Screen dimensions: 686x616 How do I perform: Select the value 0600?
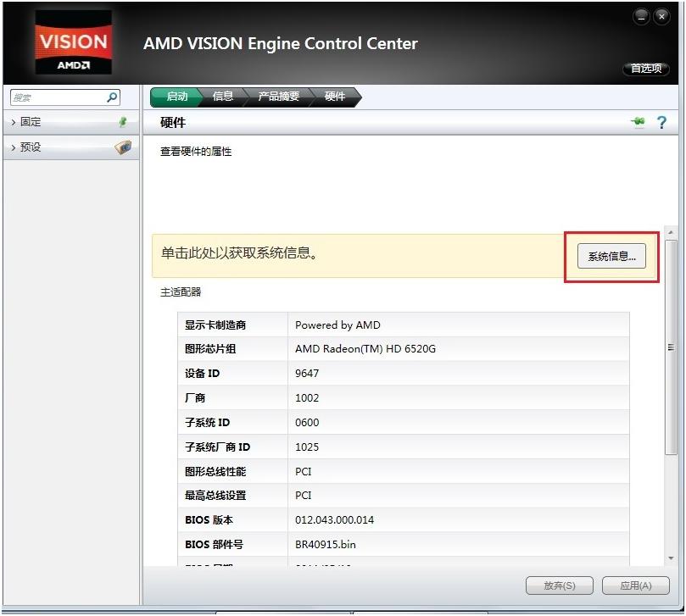(x=307, y=422)
